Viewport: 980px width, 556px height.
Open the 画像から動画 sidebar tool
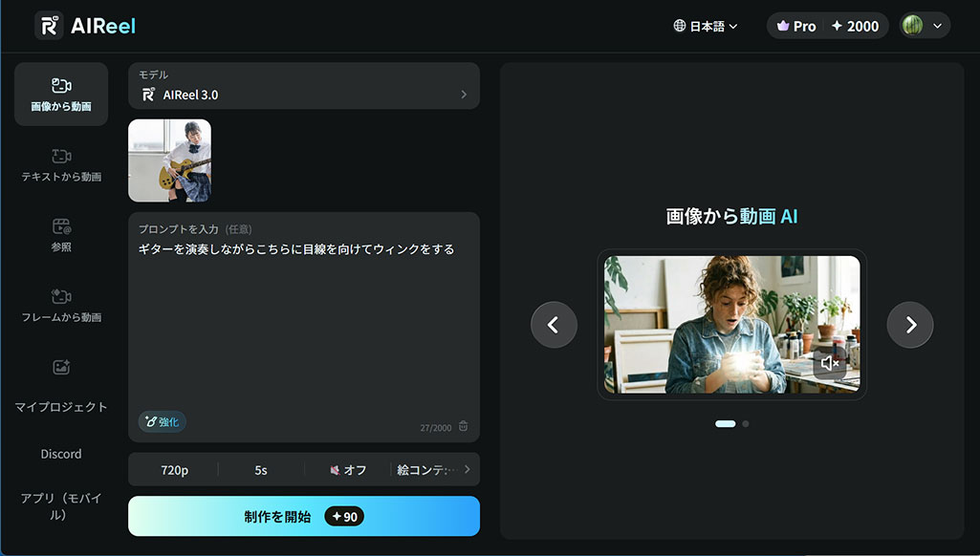coord(61,95)
